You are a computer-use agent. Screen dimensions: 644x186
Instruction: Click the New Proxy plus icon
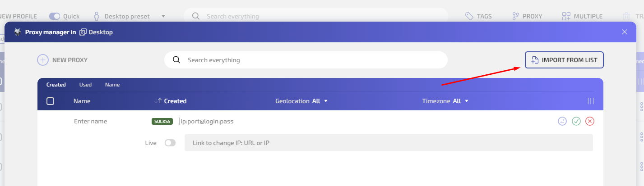(x=42, y=60)
